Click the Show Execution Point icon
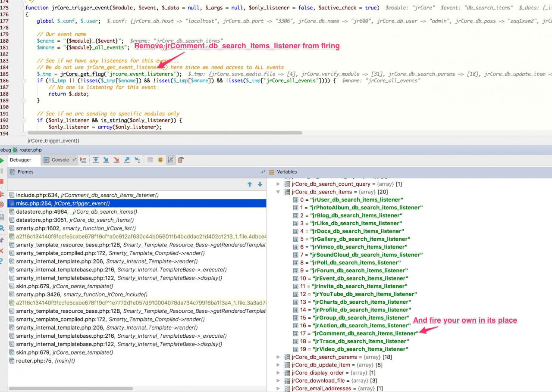This screenshot has width=552, height=392. pyautogui.click(x=83, y=160)
